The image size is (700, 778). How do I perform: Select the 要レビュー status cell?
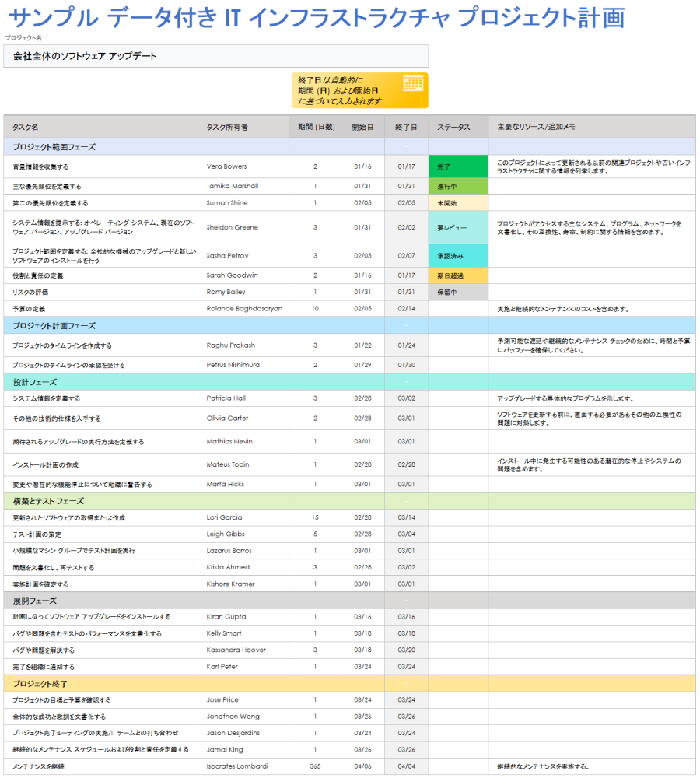(458, 227)
